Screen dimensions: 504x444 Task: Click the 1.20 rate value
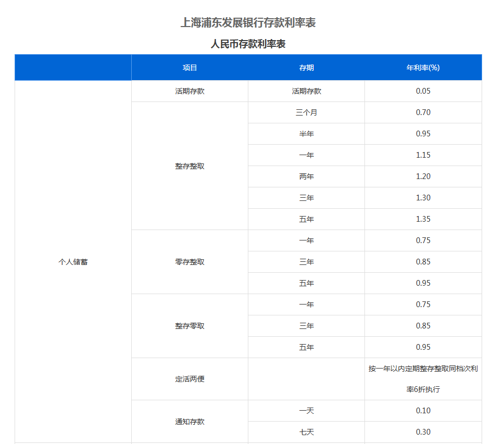(x=423, y=176)
